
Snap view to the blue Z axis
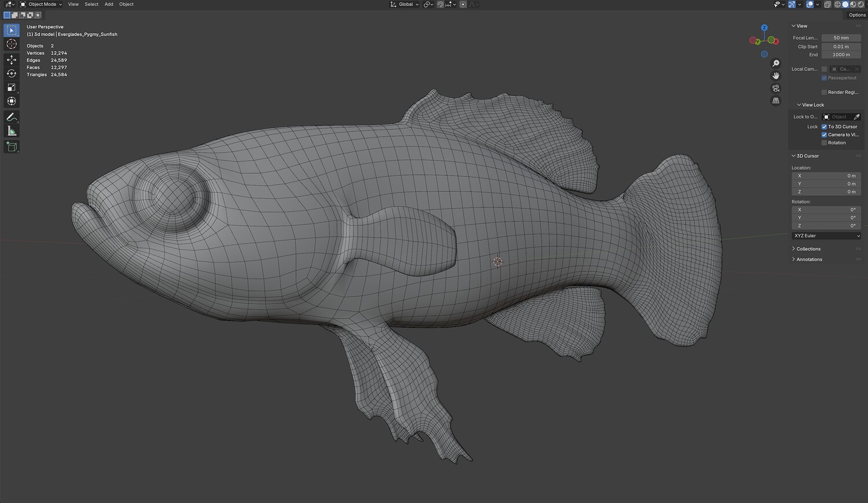764,28
